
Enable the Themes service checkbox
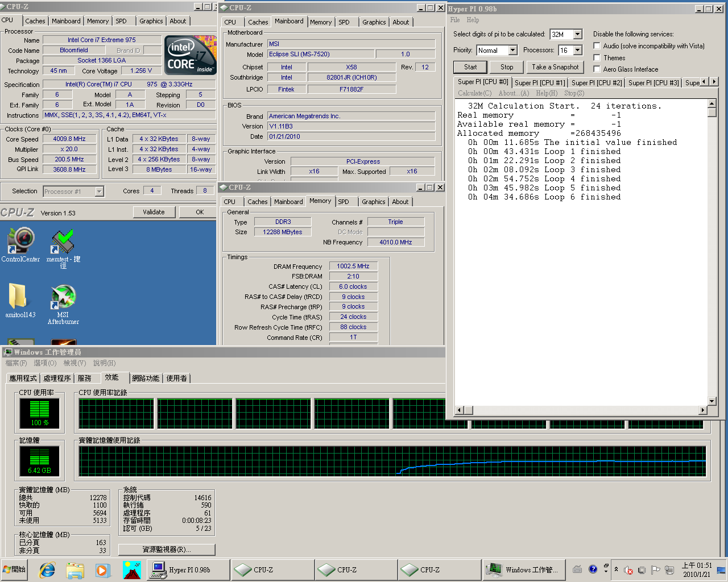(597, 57)
